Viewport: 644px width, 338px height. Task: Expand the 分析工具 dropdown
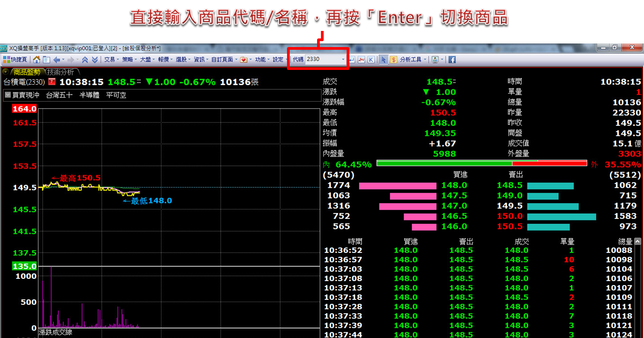click(425, 59)
